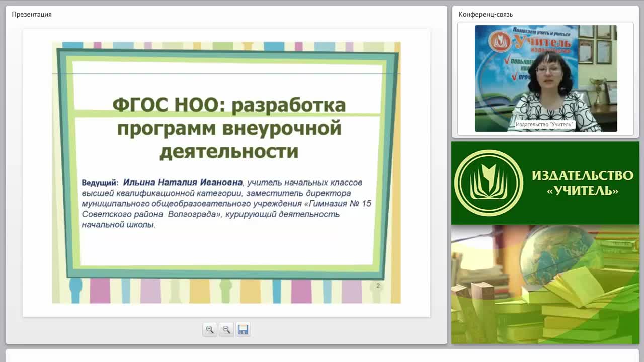Zoom in on the presentation slide
Screen dimensions: 644x362
coord(210,330)
